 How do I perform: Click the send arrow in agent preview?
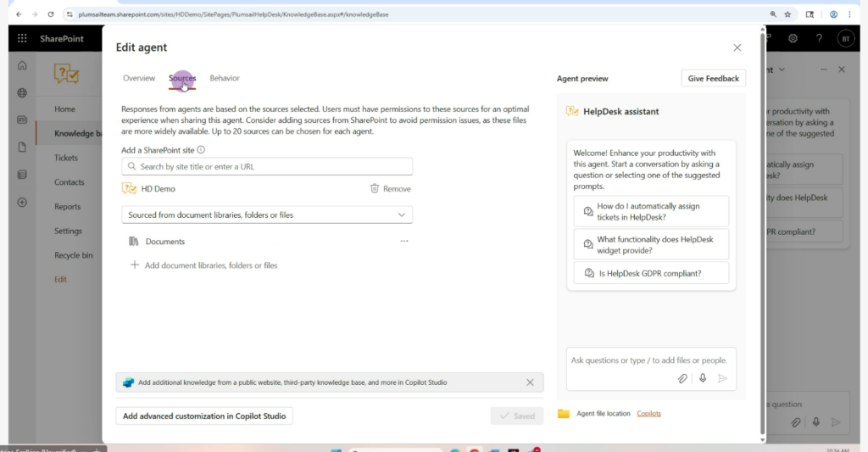(722, 378)
